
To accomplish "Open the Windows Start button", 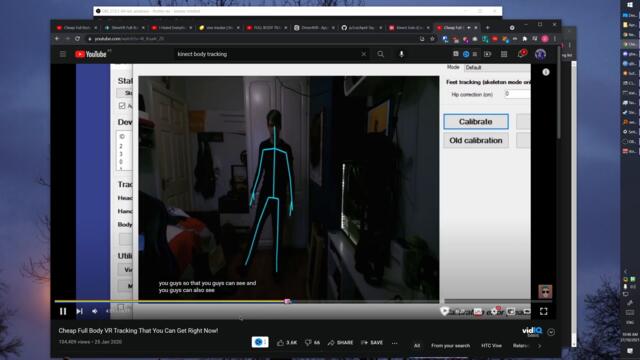I will [630, 4].
